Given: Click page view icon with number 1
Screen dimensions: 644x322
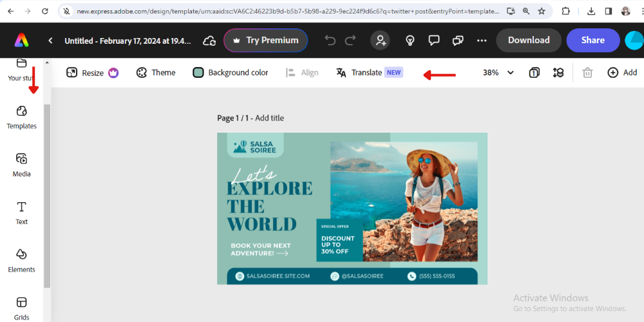Looking at the screenshot, I should (534, 73).
